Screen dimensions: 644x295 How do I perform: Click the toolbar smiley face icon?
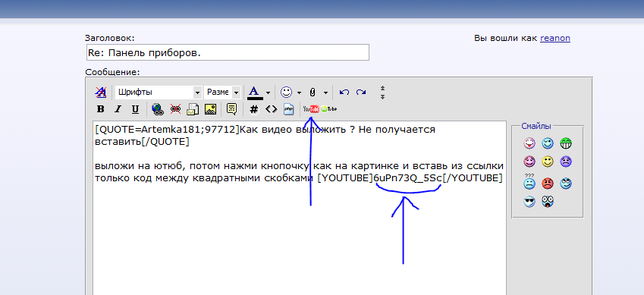coord(286,92)
